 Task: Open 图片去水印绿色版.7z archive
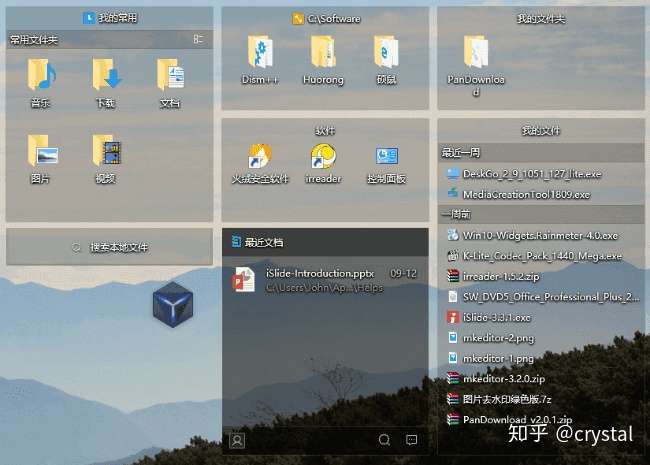click(x=507, y=399)
